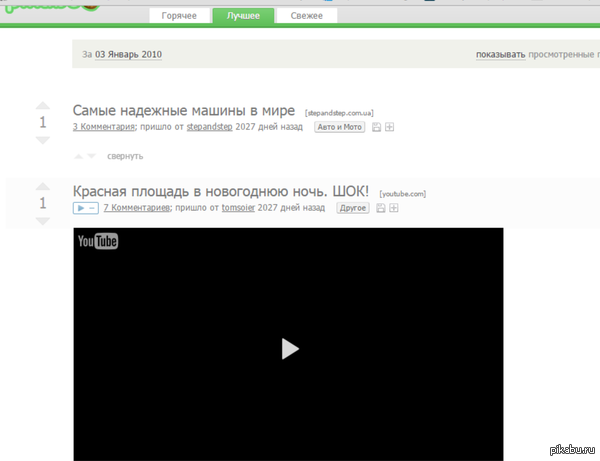Open '3 Комментария' link of the first post

click(x=104, y=127)
